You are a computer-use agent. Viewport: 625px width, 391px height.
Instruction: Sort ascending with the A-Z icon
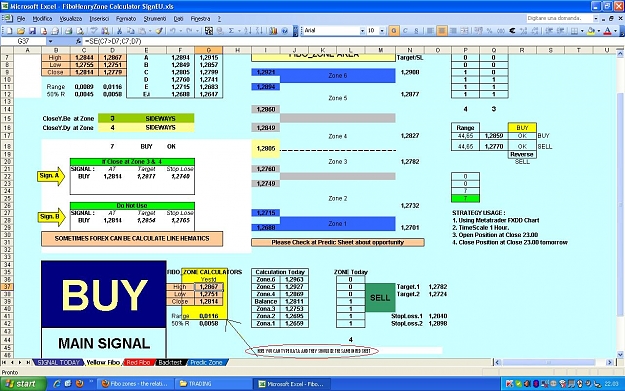point(248,31)
